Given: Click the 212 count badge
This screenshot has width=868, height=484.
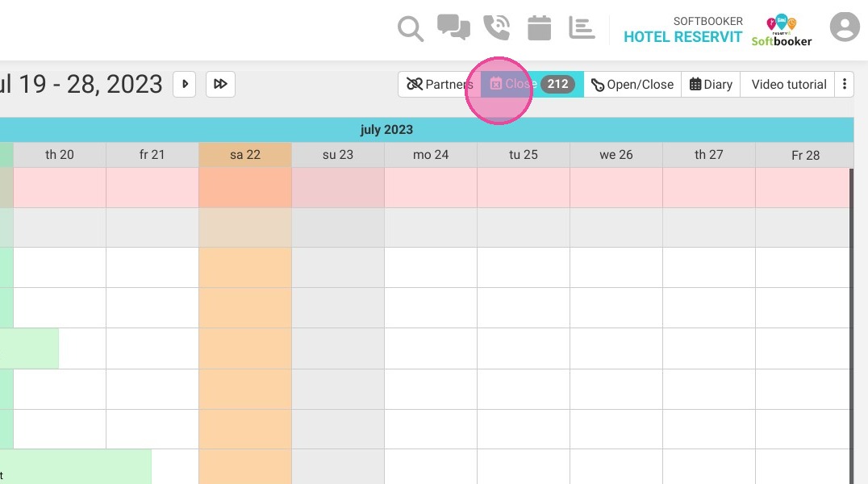Looking at the screenshot, I should coord(557,84).
